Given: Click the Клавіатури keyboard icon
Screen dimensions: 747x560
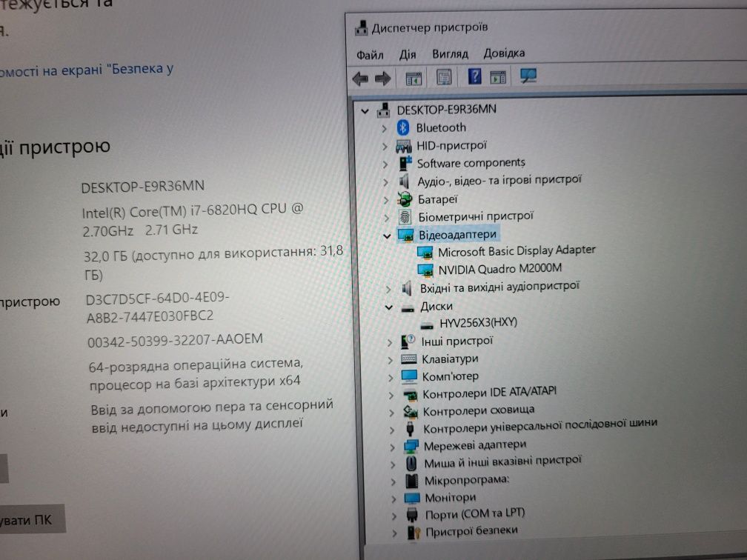Looking at the screenshot, I should coord(409,359).
